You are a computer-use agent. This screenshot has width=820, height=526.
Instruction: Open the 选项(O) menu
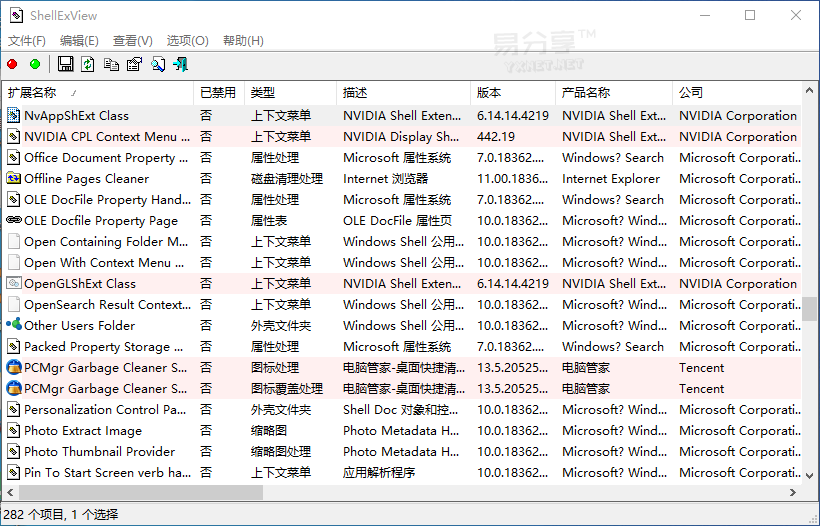point(187,41)
